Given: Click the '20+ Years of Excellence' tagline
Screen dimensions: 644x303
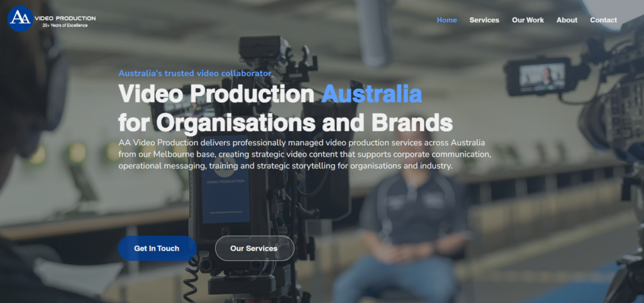Looking at the screenshot, I should click(65, 25).
